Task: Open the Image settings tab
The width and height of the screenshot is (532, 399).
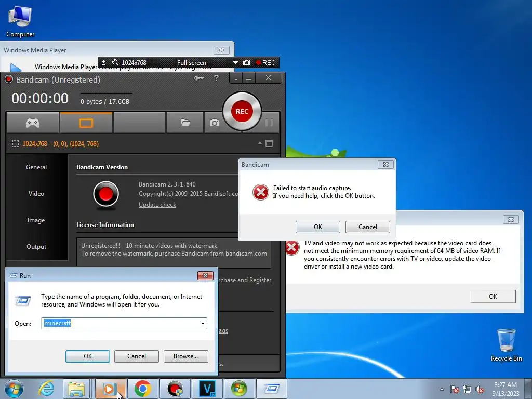Action: click(36, 220)
